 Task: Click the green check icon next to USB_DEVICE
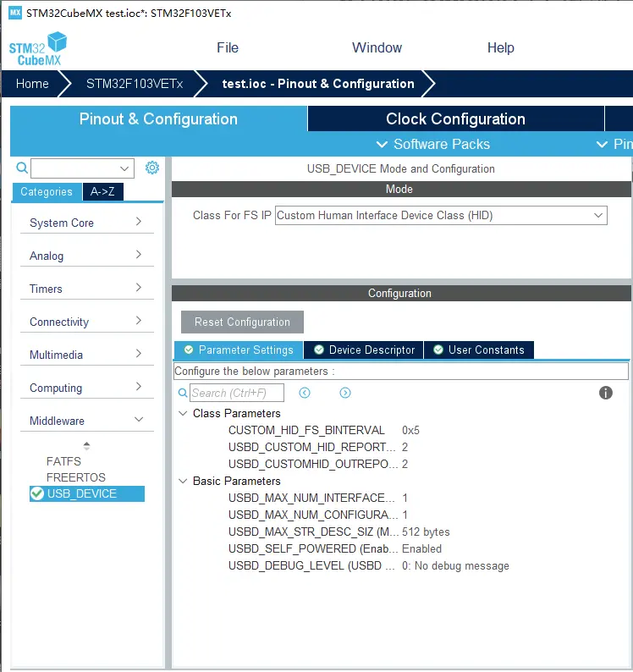(37, 493)
